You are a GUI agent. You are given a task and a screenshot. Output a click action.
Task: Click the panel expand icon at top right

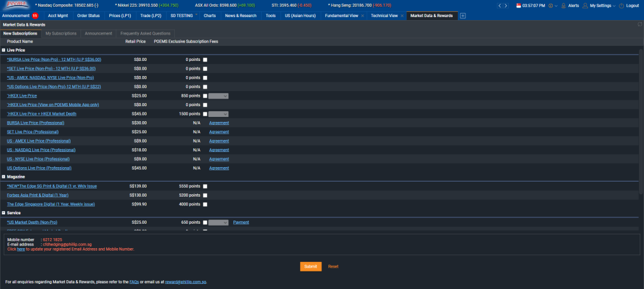640,25
